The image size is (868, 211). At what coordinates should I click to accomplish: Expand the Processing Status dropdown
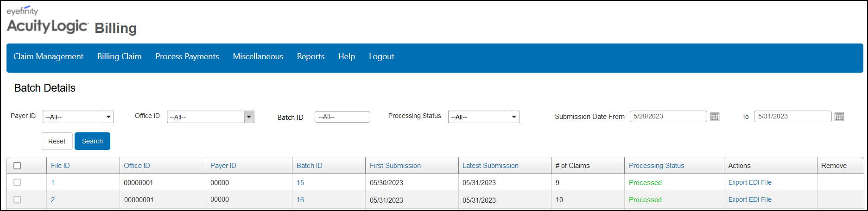(514, 117)
